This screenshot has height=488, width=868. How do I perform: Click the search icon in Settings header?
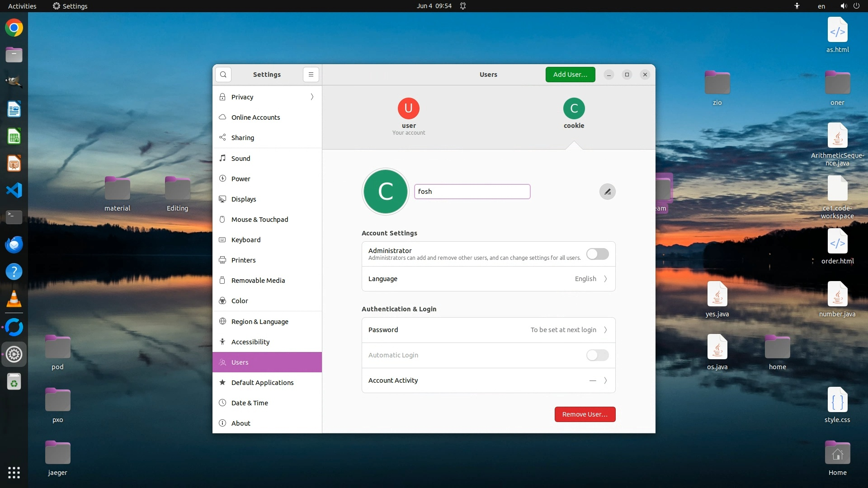pyautogui.click(x=223, y=75)
